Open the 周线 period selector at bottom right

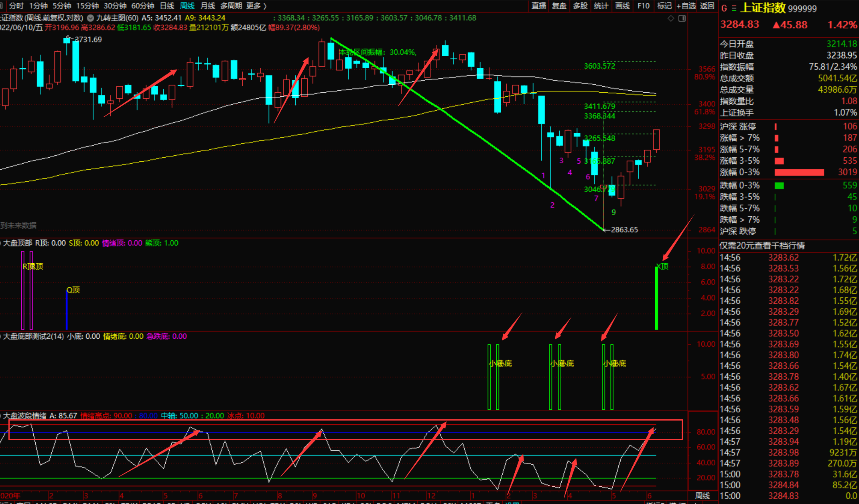703,496
